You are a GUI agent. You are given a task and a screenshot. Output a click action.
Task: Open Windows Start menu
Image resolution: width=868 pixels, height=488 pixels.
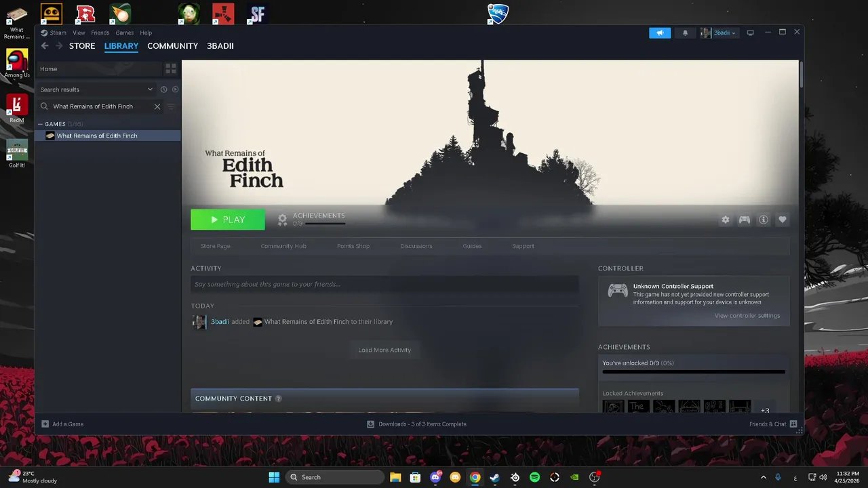pos(274,477)
